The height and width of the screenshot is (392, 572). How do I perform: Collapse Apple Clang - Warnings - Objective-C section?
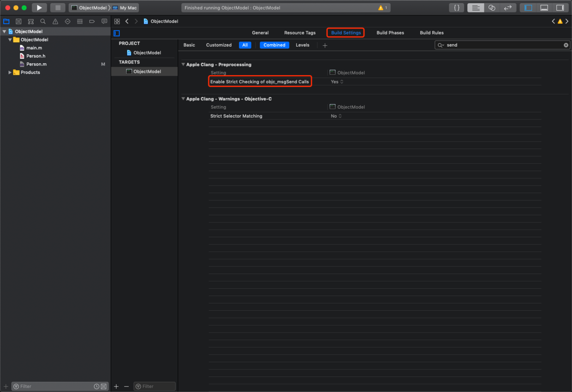pos(183,99)
